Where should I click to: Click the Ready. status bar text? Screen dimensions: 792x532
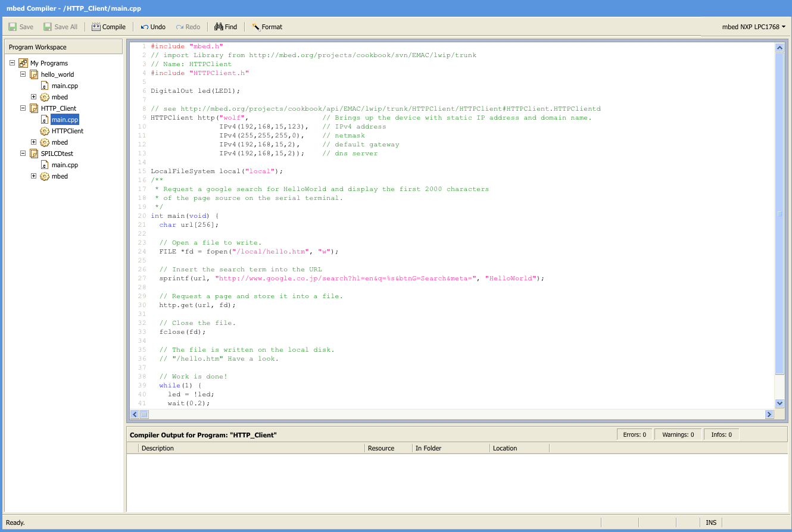[15, 522]
